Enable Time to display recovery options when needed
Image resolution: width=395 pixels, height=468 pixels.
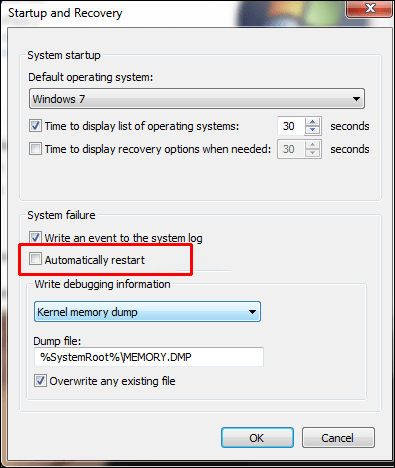35,149
